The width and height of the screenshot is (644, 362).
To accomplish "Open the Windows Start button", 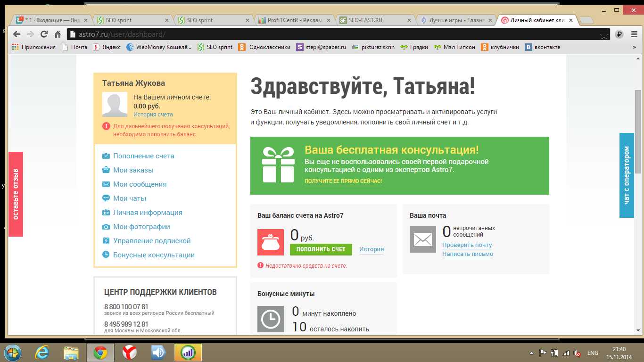I will [x=12, y=352].
